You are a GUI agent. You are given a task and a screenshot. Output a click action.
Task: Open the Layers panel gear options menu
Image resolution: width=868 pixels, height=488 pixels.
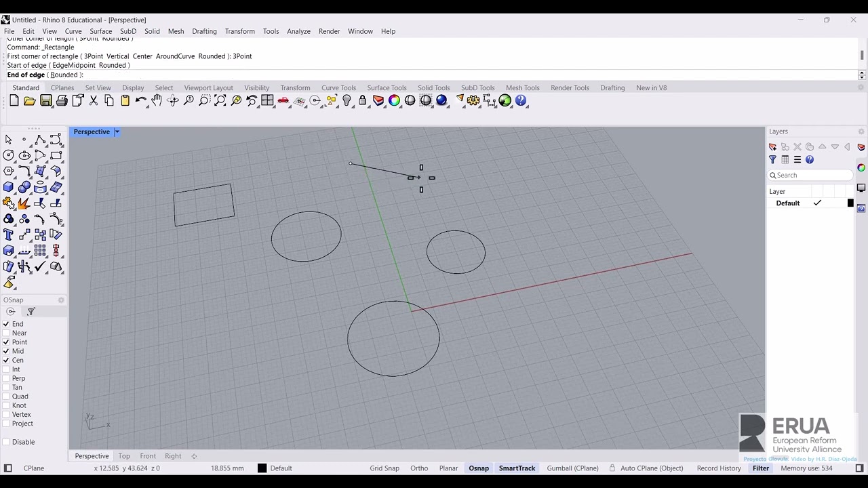click(861, 131)
